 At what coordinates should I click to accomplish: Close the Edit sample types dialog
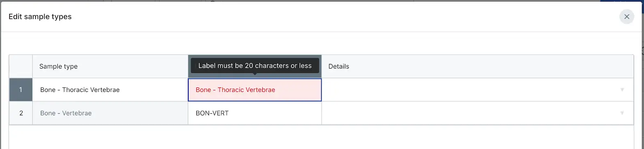coord(626,17)
